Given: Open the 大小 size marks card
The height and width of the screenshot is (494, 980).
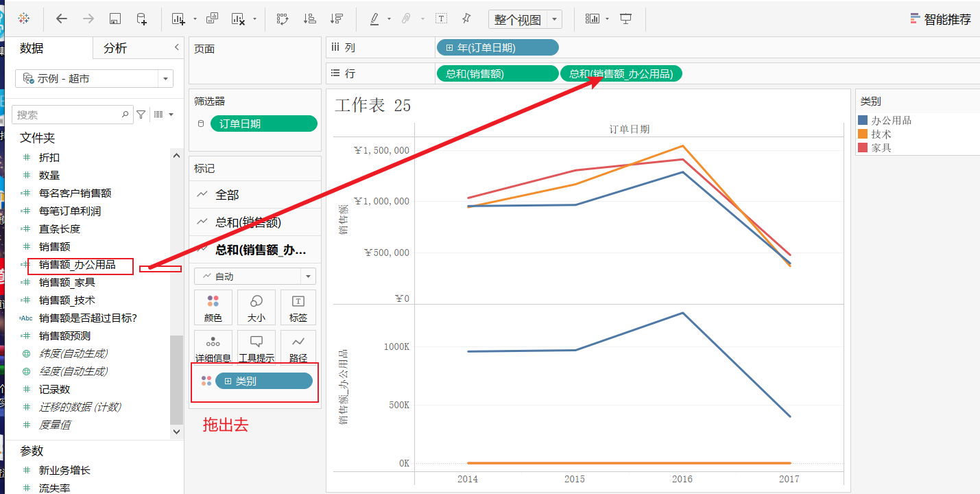Looking at the screenshot, I should [256, 307].
